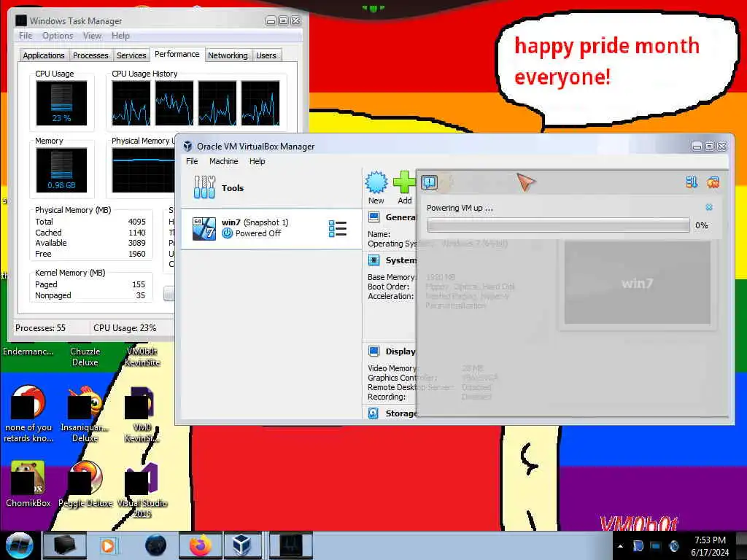
Task: Click the first black box taskbar icon
Action: pyautogui.click(x=64, y=545)
